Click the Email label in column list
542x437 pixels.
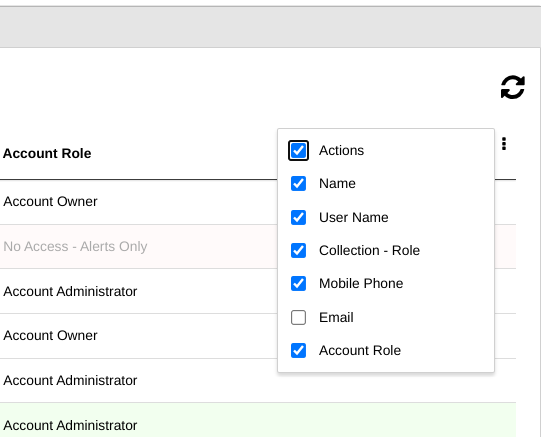(336, 317)
